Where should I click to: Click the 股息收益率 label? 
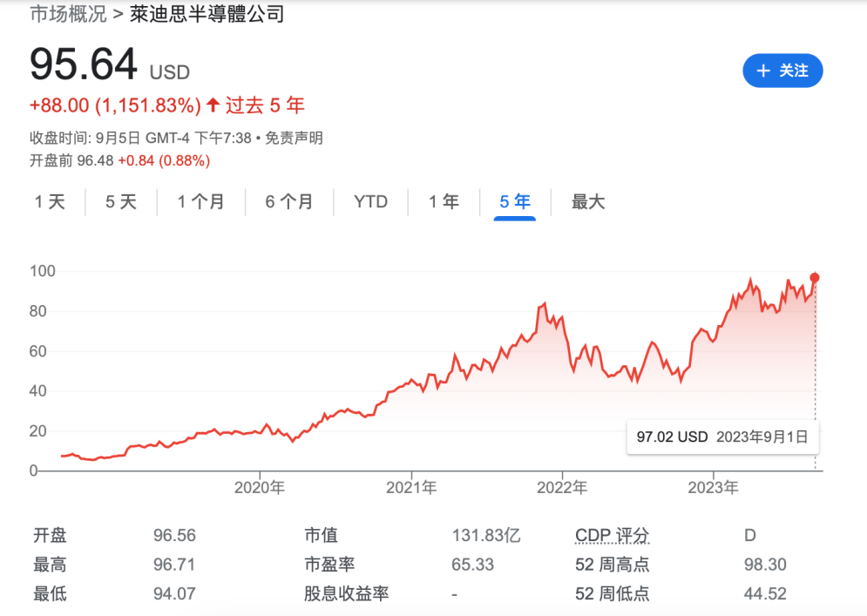click(x=346, y=594)
